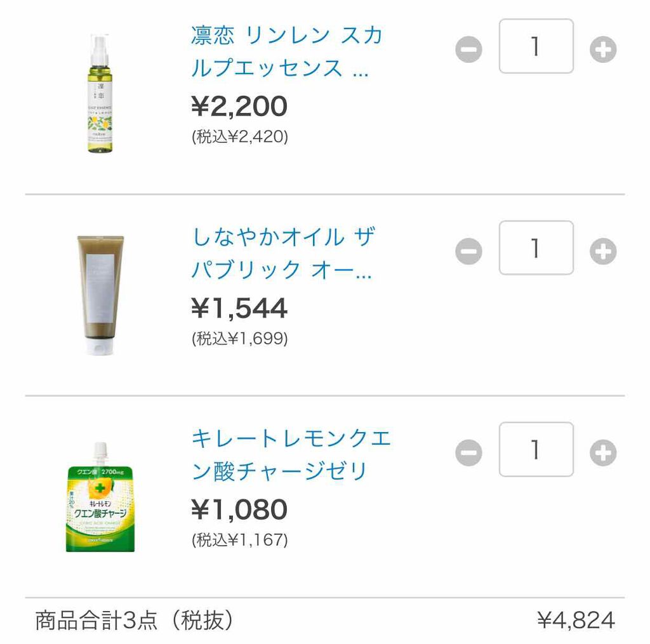The width and height of the screenshot is (650, 644).
Task: Open the しなやかオイル ザ パブリック product link
Action: [x=284, y=253]
